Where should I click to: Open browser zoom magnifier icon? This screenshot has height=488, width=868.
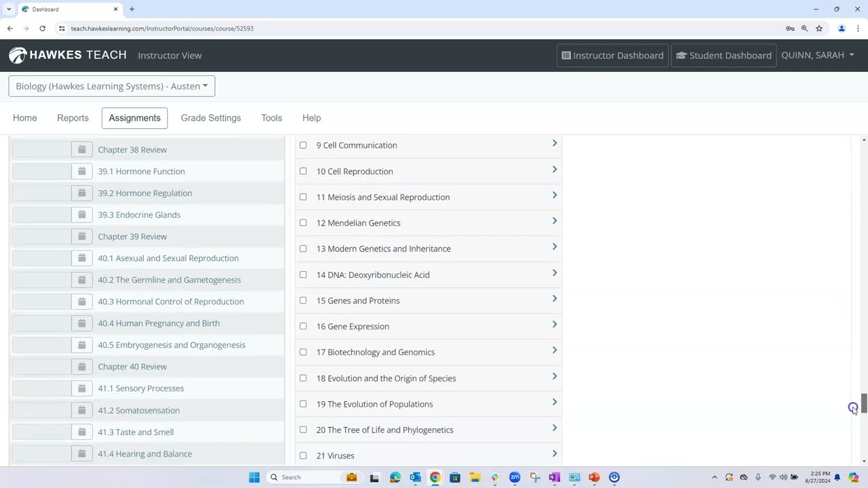click(804, 28)
